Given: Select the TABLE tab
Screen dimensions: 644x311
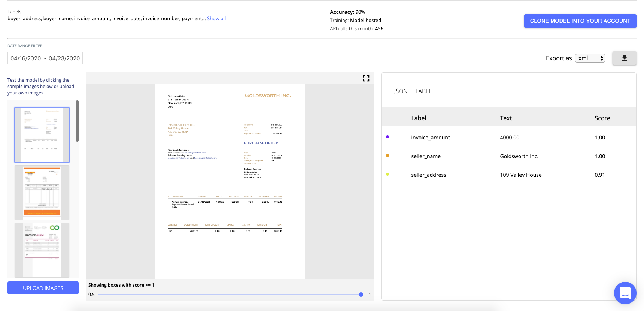Looking at the screenshot, I should point(423,91).
